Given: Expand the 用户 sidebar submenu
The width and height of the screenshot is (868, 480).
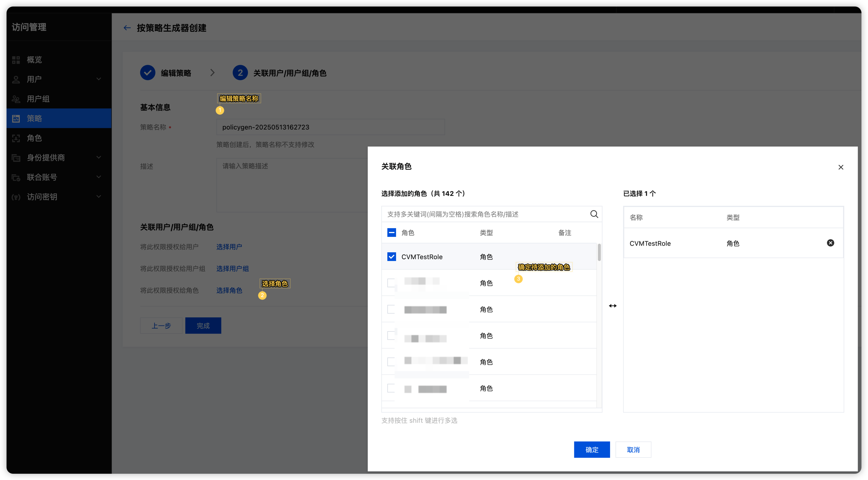Looking at the screenshot, I should (99, 79).
